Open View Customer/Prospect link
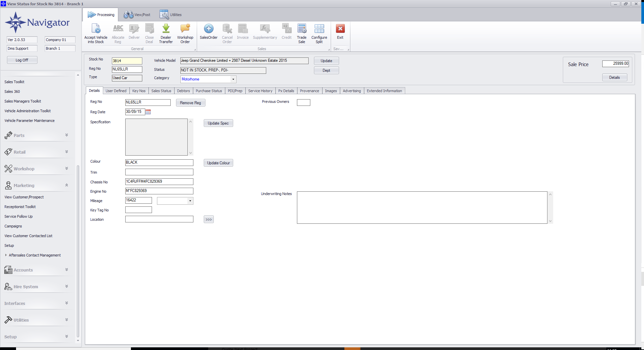Screen dimensions: 644x350 [24, 197]
